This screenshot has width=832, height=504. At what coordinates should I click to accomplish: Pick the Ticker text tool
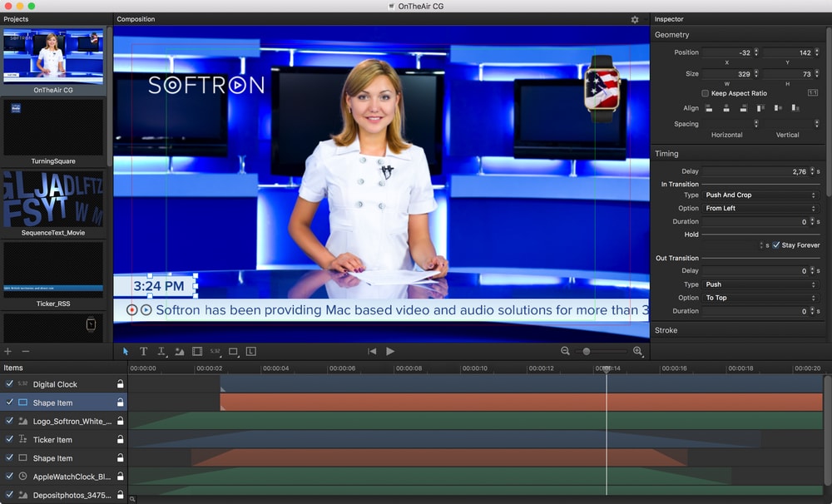click(x=161, y=351)
